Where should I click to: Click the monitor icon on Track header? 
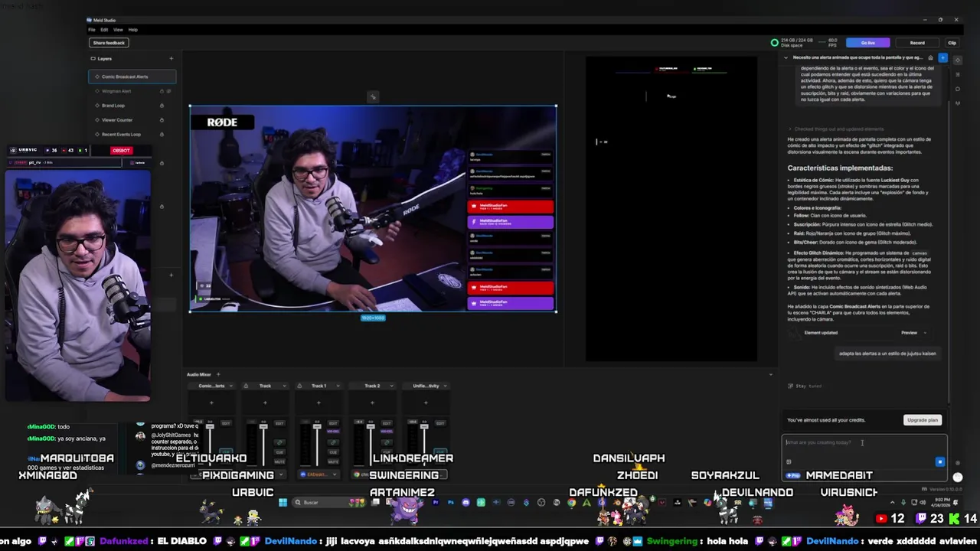coord(246,386)
